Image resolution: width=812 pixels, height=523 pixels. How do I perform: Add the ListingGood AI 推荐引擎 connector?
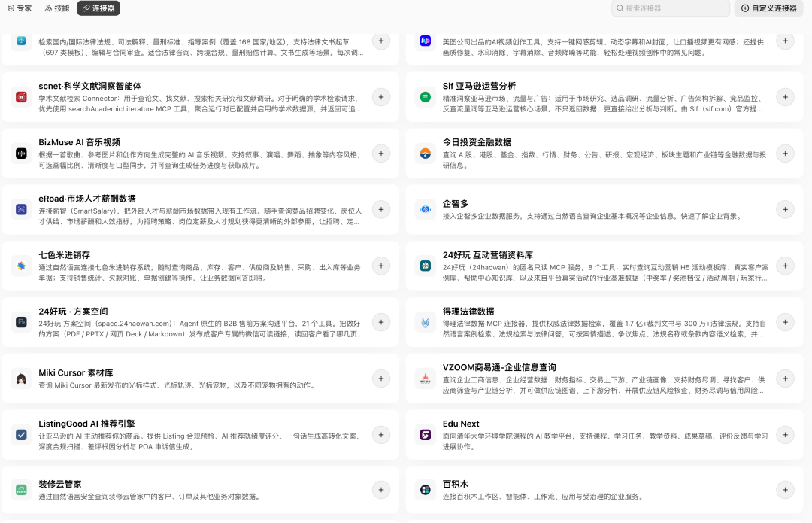[x=381, y=435]
